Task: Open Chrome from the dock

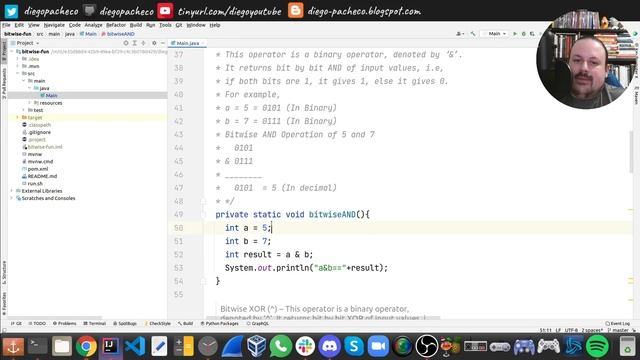Action: 86,347
